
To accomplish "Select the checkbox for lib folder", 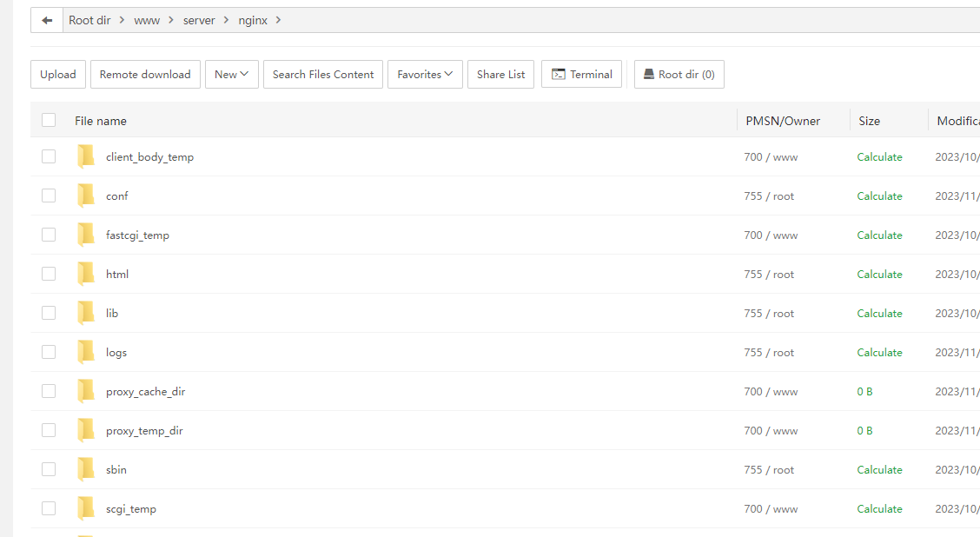I will (49, 313).
